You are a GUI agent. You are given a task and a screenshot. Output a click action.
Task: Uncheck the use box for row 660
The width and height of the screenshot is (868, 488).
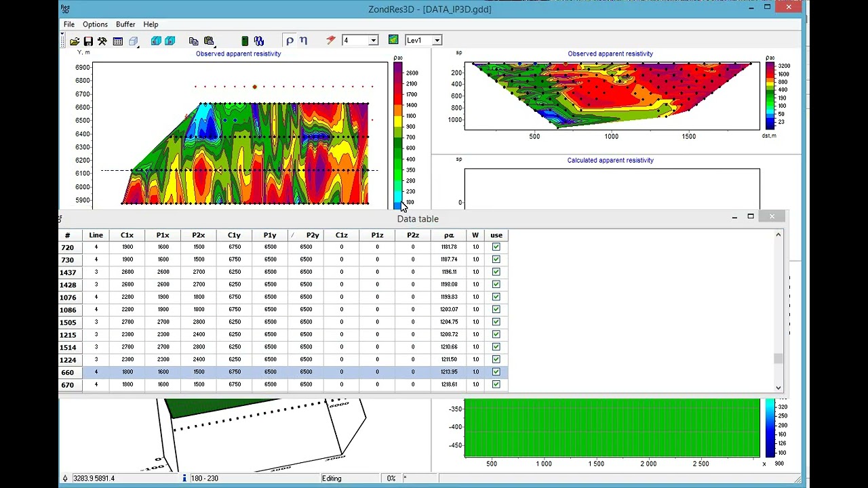tap(496, 371)
